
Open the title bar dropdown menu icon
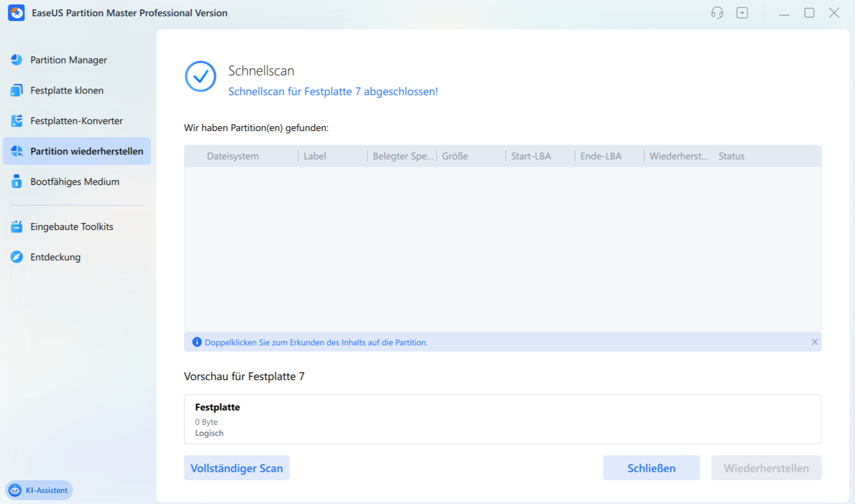[742, 13]
